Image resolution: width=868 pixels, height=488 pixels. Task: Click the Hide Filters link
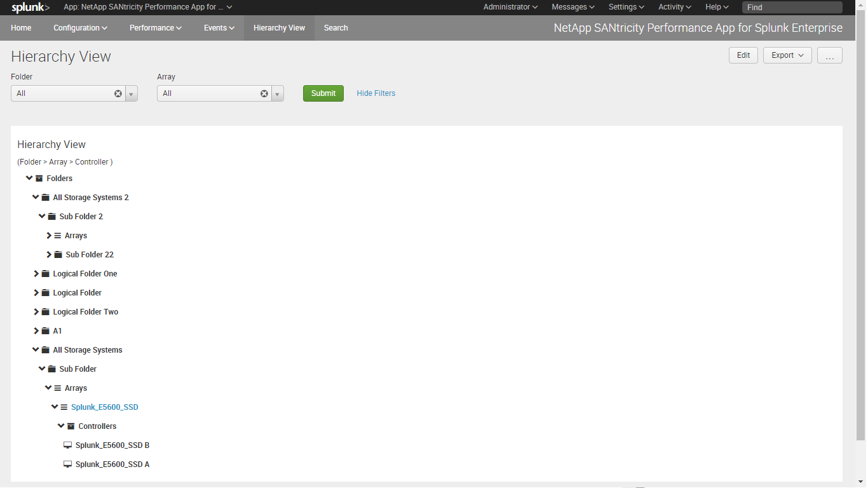click(x=376, y=93)
